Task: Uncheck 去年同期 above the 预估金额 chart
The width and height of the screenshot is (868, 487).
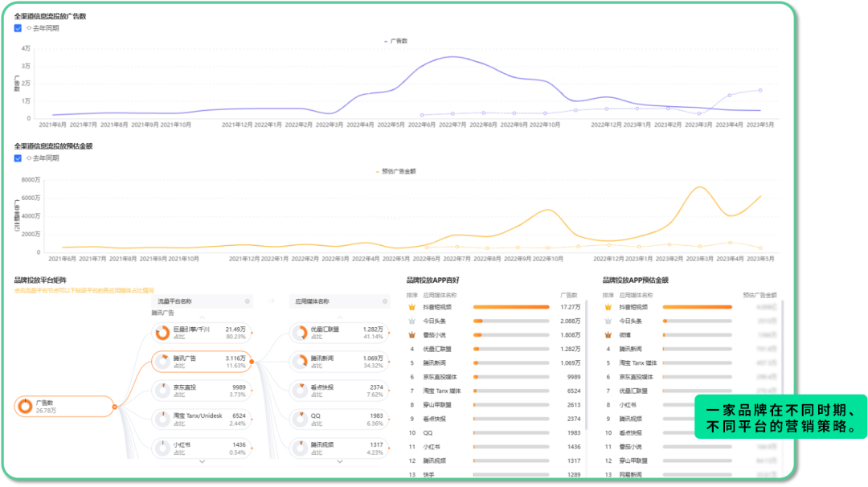Action: point(18,158)
